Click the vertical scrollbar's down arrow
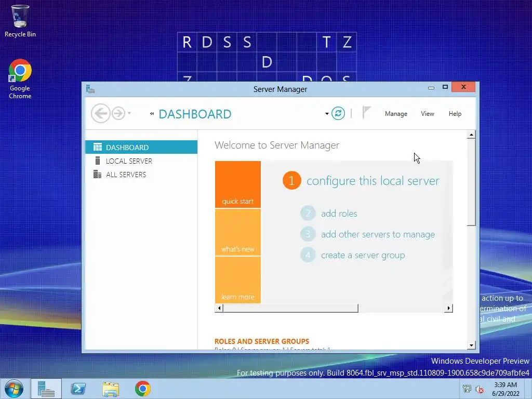This screenshot has width=532, height=399. (x=471, y=345)
